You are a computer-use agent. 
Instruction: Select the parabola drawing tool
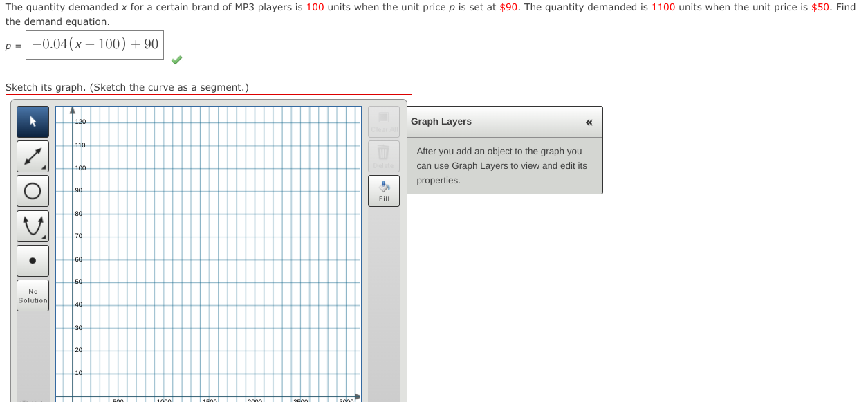tap(33, 226)
